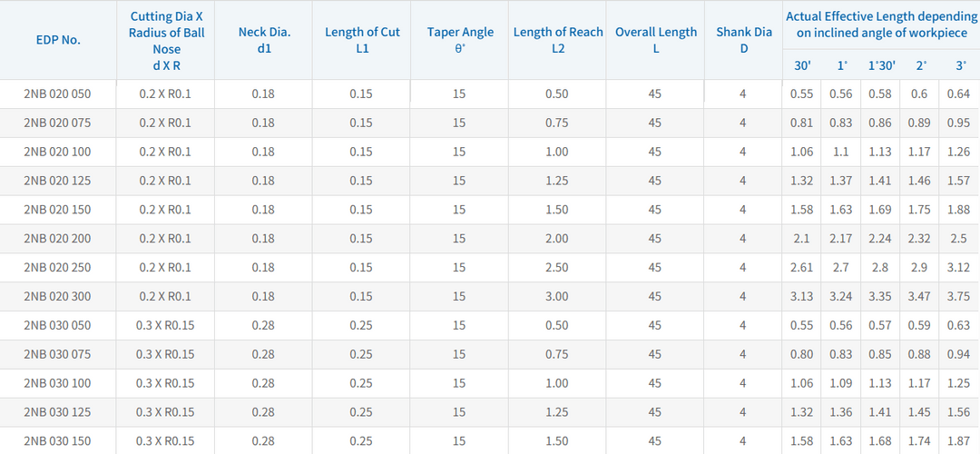Click the 2NB 020 200 product code
This screenshot has height=454, width=980.
click(x=57, y=238)
